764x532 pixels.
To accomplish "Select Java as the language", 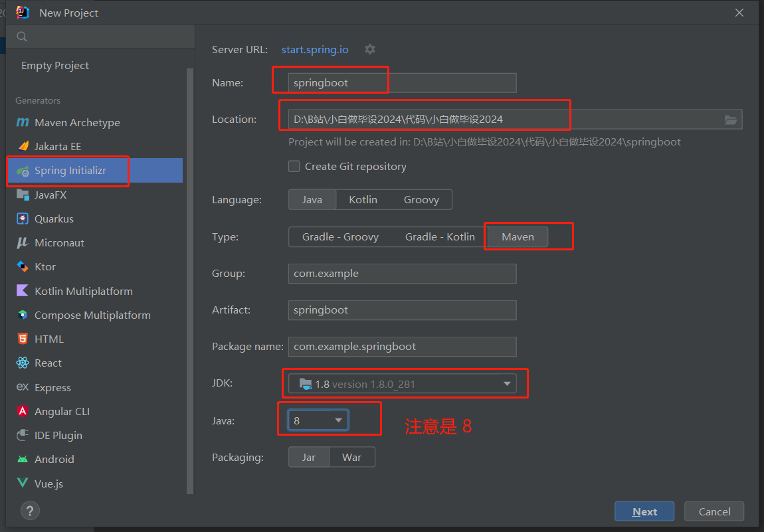I will pos(312,200).
